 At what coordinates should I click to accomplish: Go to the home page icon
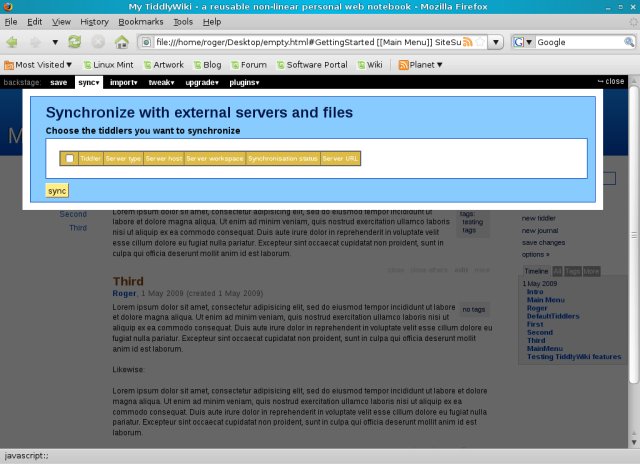pos(122,42)
